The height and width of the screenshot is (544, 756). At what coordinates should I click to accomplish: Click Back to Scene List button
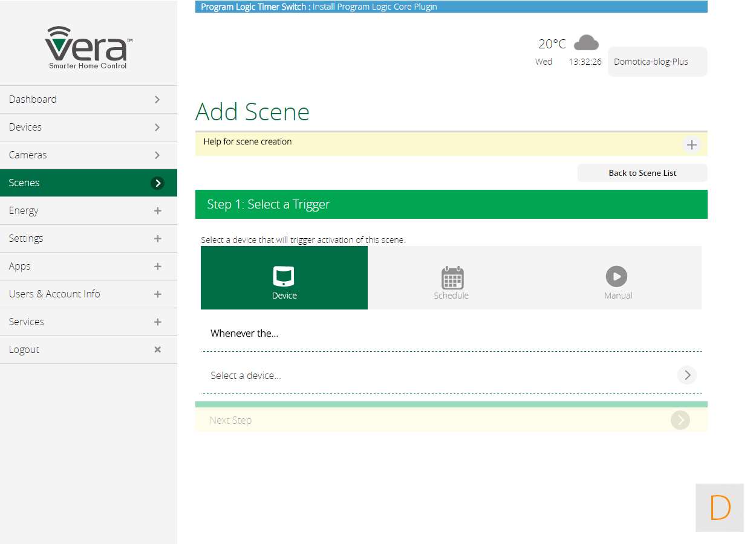tap(642, 173)
